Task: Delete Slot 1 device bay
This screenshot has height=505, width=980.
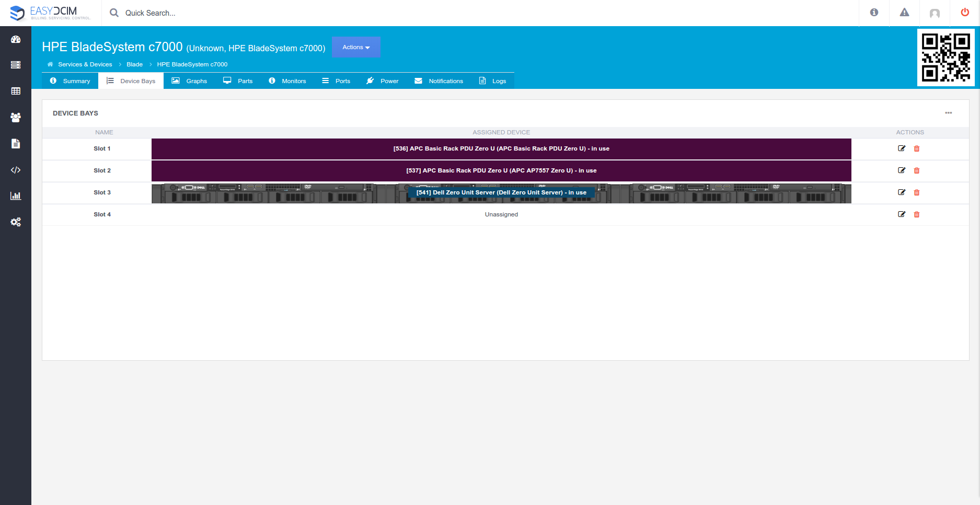Action: click(x=917, y=148)
